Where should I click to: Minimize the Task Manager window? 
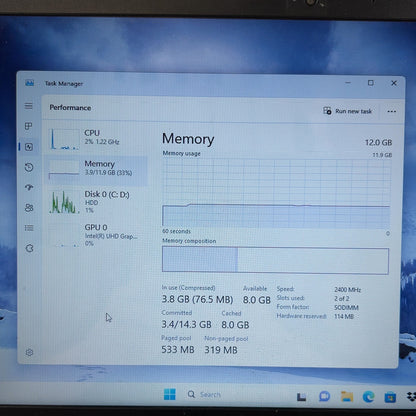(x=348, y=82)
